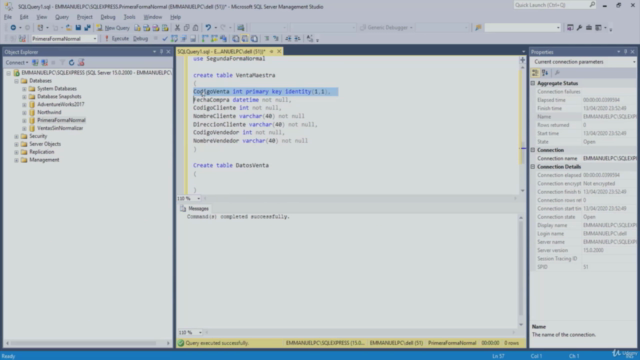This screenshot has width=640, height=360.
Task: Collapse the Databases folder node
Action: (x=16, y=81)
